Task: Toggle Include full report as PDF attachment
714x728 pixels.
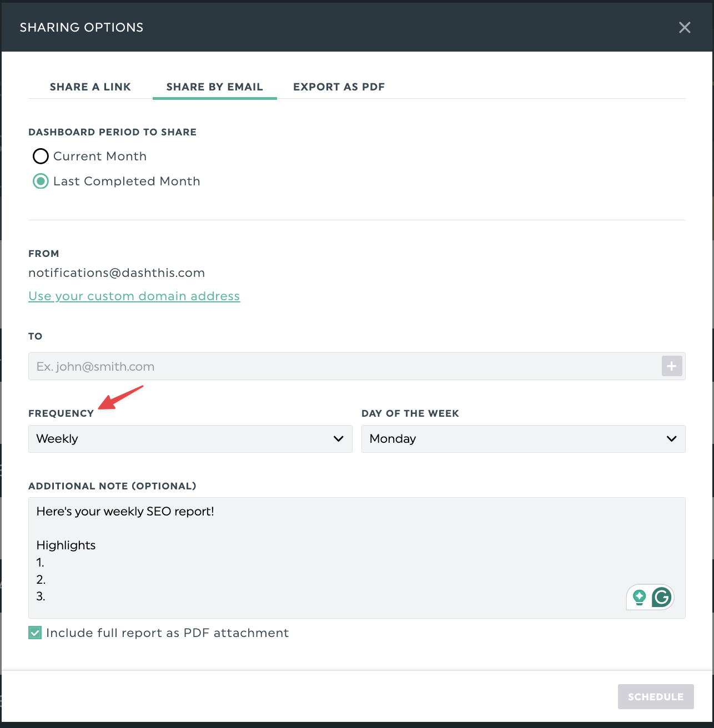Action: [35, 633]
